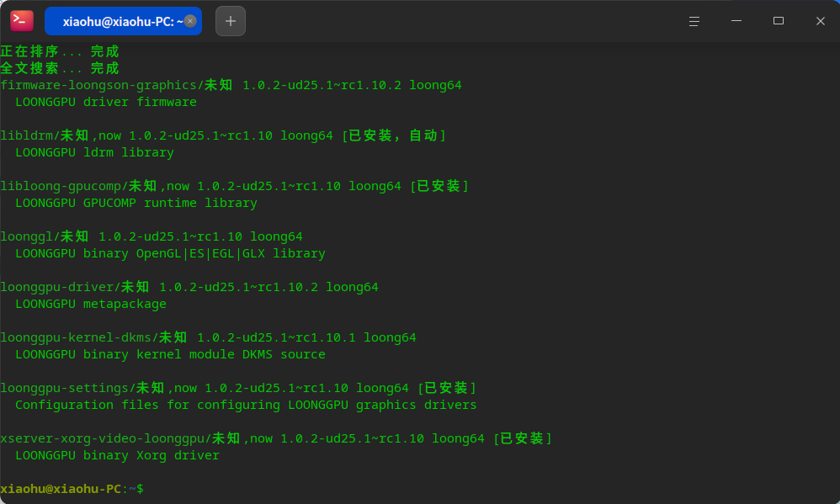The width and height of the screenshot is (840, 504).
Task: Click the 'LOONGGPU driver firmware' description
Action: pos(106,102)
